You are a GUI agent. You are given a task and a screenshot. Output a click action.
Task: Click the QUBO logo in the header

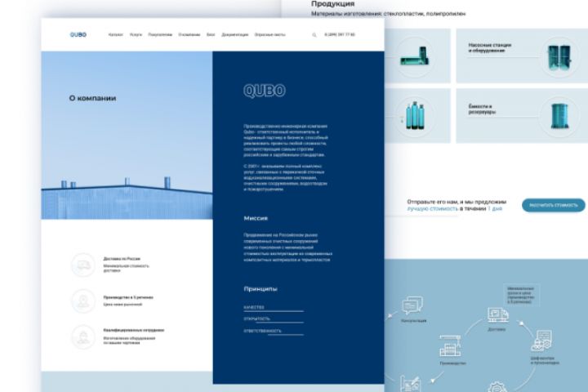click(x=78, y=34)
